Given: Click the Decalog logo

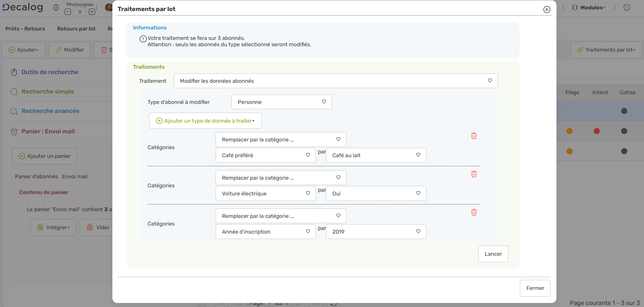Looking at the screenshot, I should pyautogui.click(x=23, y=7).
